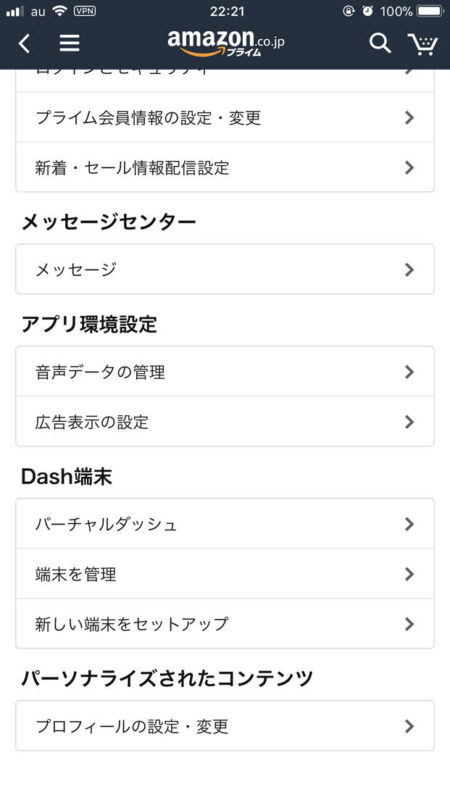This screenshot has height=800, width=450.
Task: Tap the VPN status indicator
Action: pos(85,11)
